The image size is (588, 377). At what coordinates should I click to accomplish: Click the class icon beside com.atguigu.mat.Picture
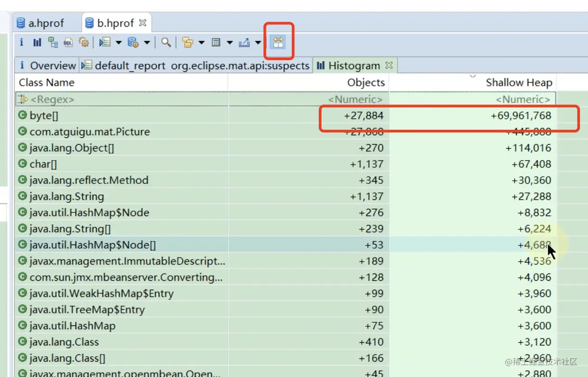[x=22, y=132]
